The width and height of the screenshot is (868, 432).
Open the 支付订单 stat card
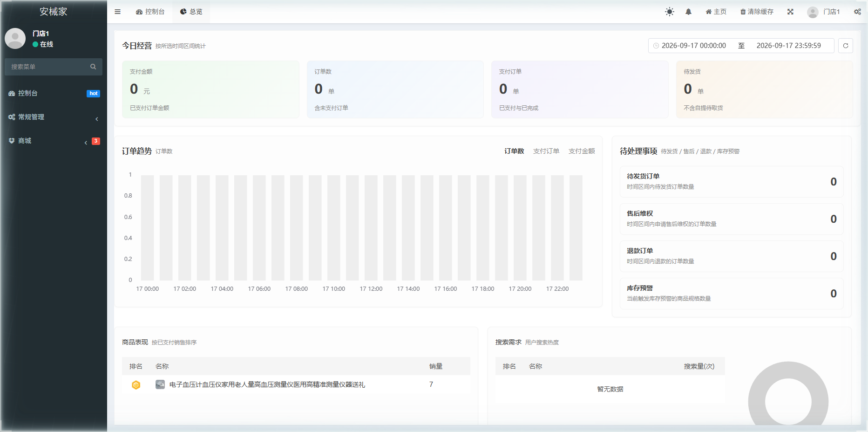tap(580, 89)
